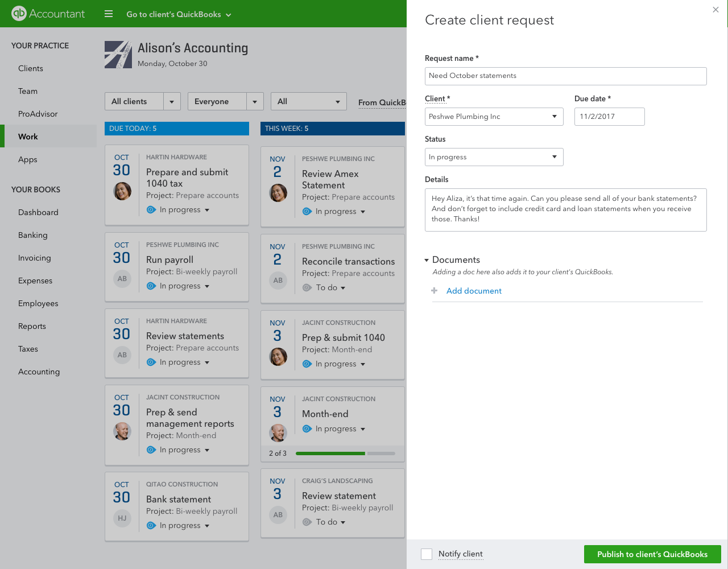Click inside the Details text area

(566, 210)
